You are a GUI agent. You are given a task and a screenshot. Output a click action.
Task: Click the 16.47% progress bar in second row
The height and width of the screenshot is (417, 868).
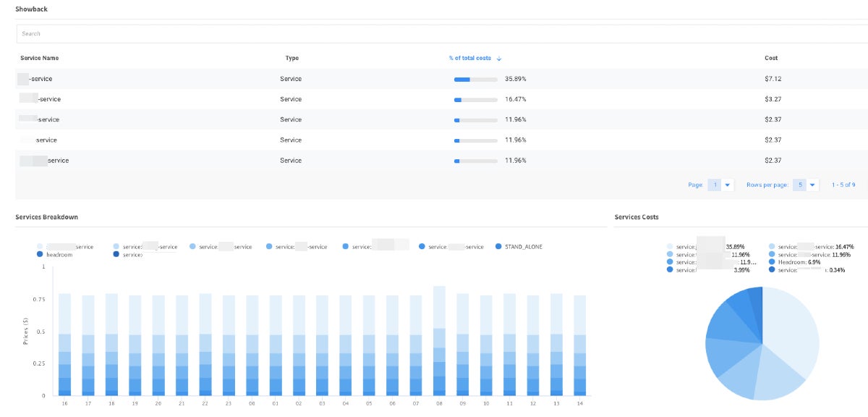[475, 99]
